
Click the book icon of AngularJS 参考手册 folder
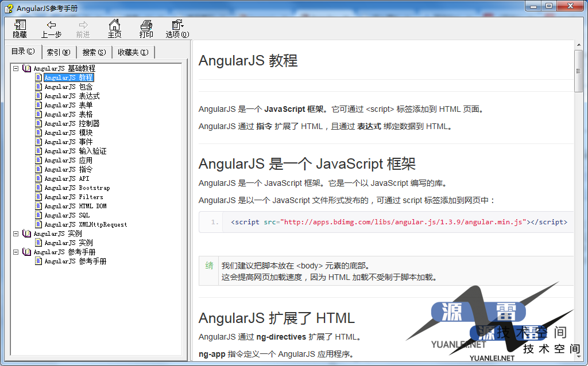click(x=26, y=252)
